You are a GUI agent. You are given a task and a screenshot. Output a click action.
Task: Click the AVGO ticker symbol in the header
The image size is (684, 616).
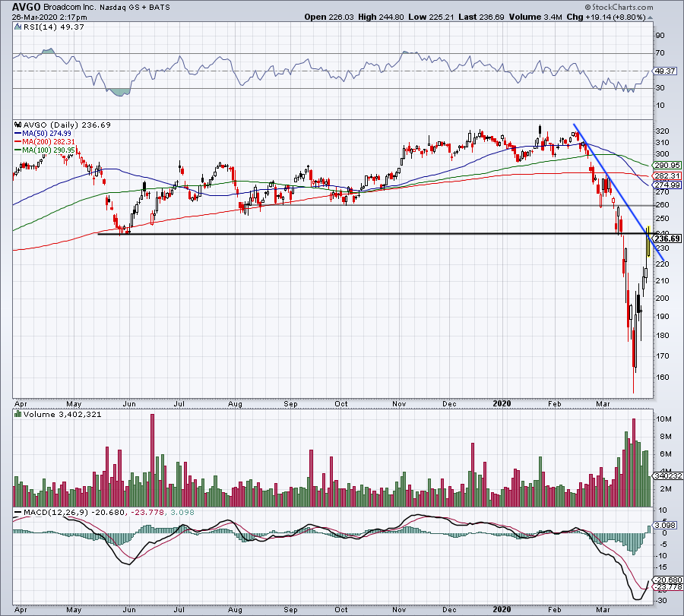click(27, 7)
